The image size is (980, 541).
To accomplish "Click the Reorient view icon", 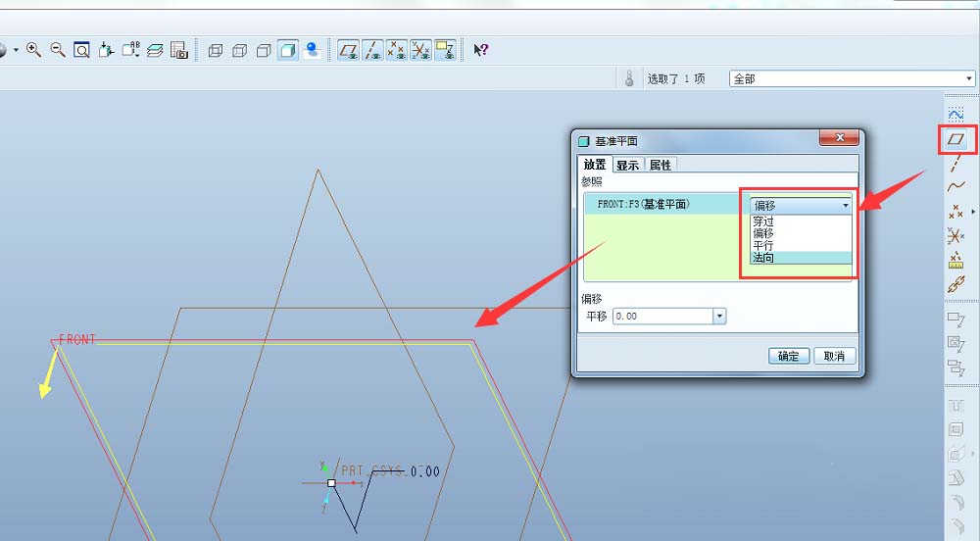I will pos(106,50).
